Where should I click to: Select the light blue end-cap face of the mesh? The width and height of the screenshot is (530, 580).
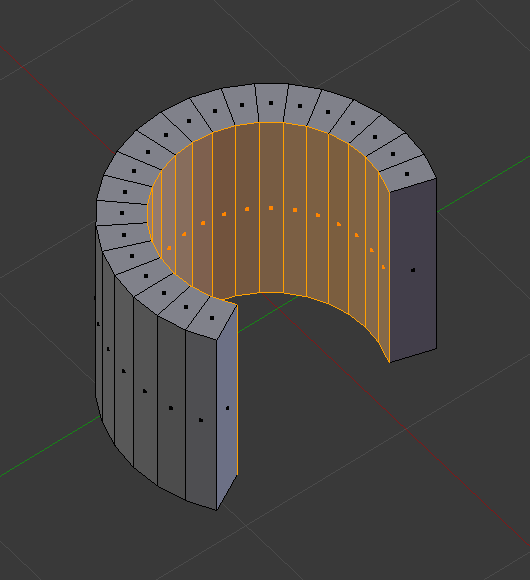tap(227, 408)
